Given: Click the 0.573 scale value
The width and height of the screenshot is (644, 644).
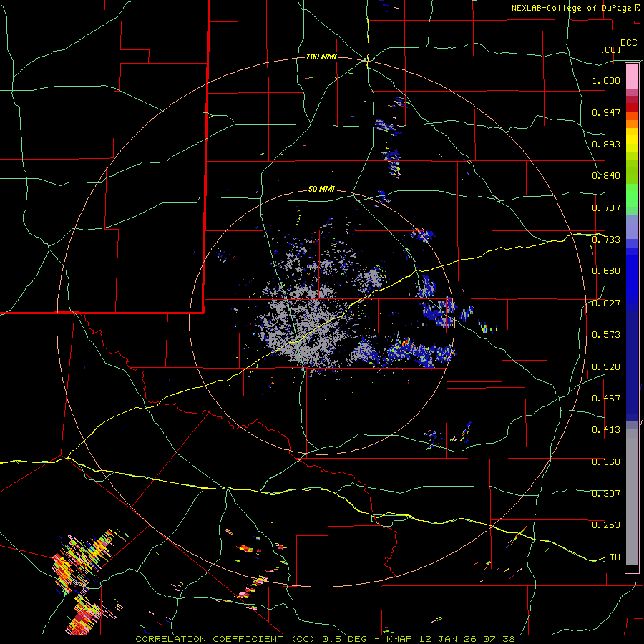Looking at the screenshot, I should (606, 335).
